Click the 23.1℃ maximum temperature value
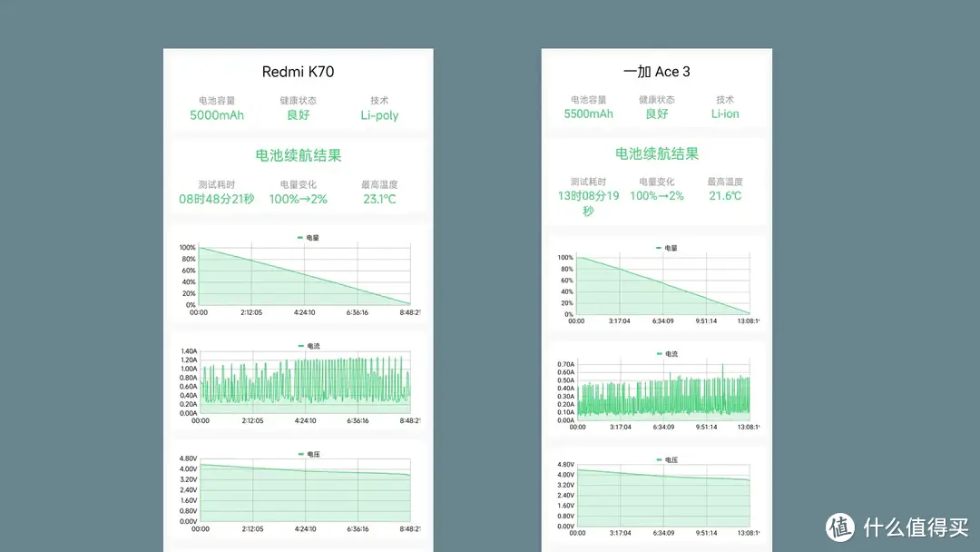The height and width of the screenshot is (552, 980). coord(379,199)
